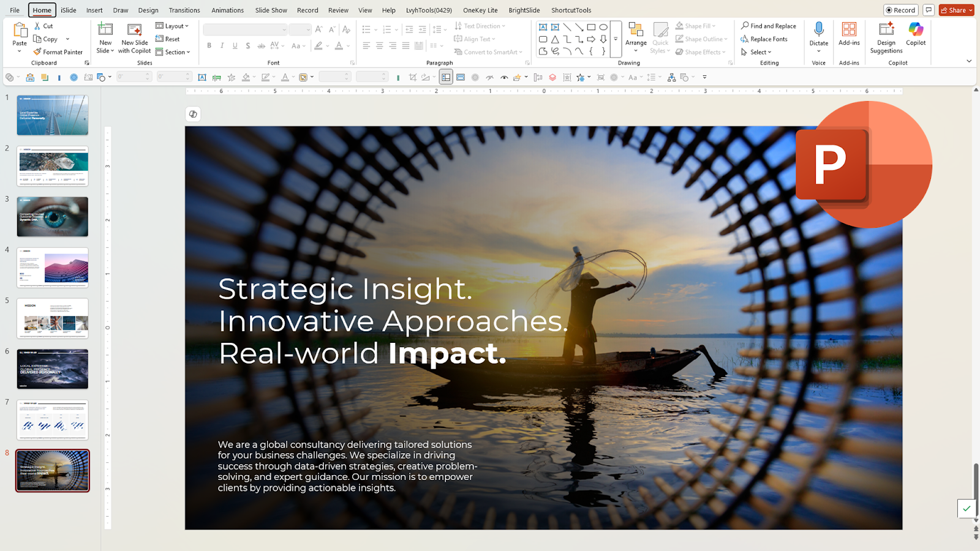The image size is (980, 551).
Task: Open the Copy dropdown arrow
Action: (67, 39)
